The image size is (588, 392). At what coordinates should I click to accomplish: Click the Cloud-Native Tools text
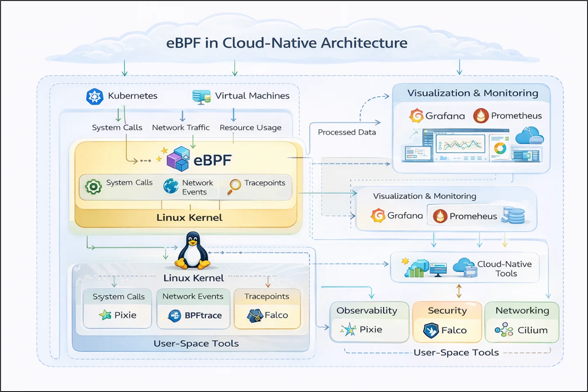(x=505, y=269)
